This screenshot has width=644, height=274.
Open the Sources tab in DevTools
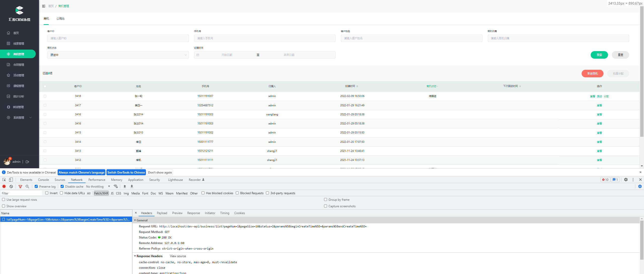[60, 180]
